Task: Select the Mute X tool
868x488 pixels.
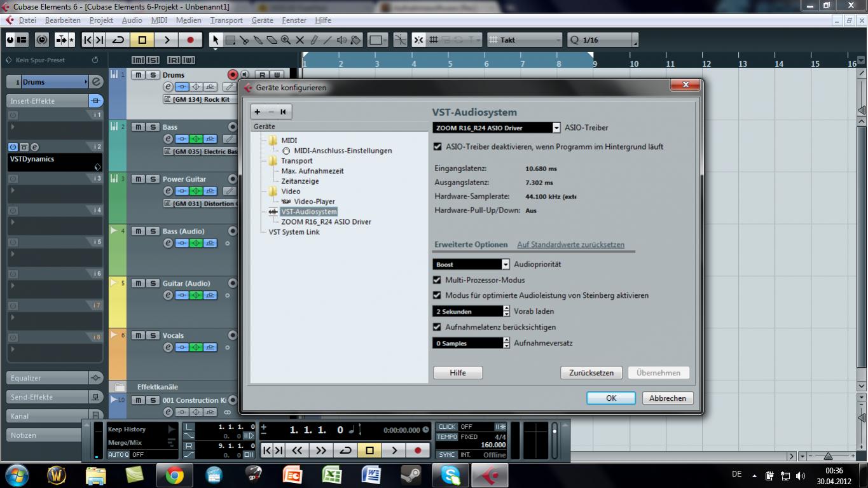Action: pos(300,40)
